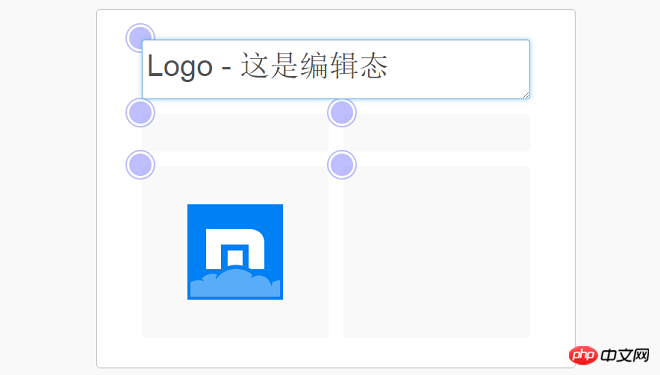Click the purple handle beside the Logo text box
The image size is (660, 375).
[140, 38]
